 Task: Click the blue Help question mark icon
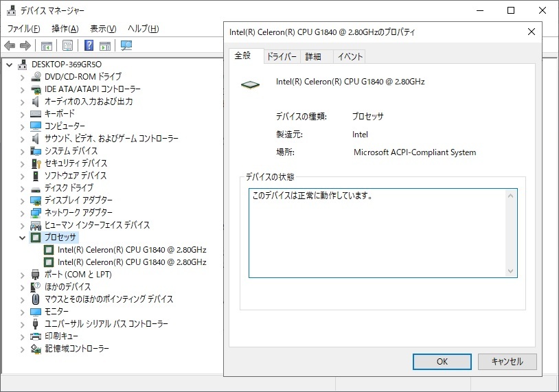(89, 45)
